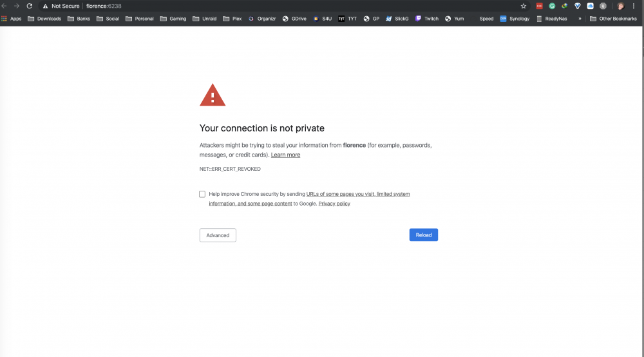Bookmark this page with the star icon

pos(523,6)
